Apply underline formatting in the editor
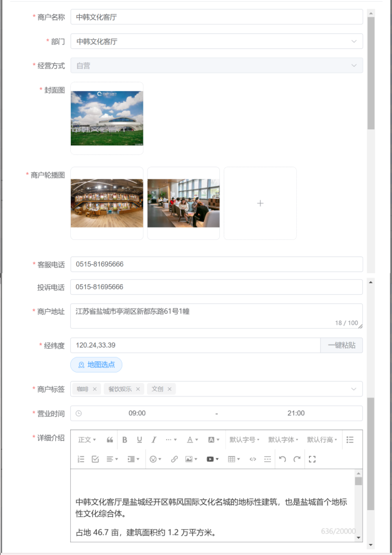The height and width of the screenshot is (555, 392). click(139, 440)
